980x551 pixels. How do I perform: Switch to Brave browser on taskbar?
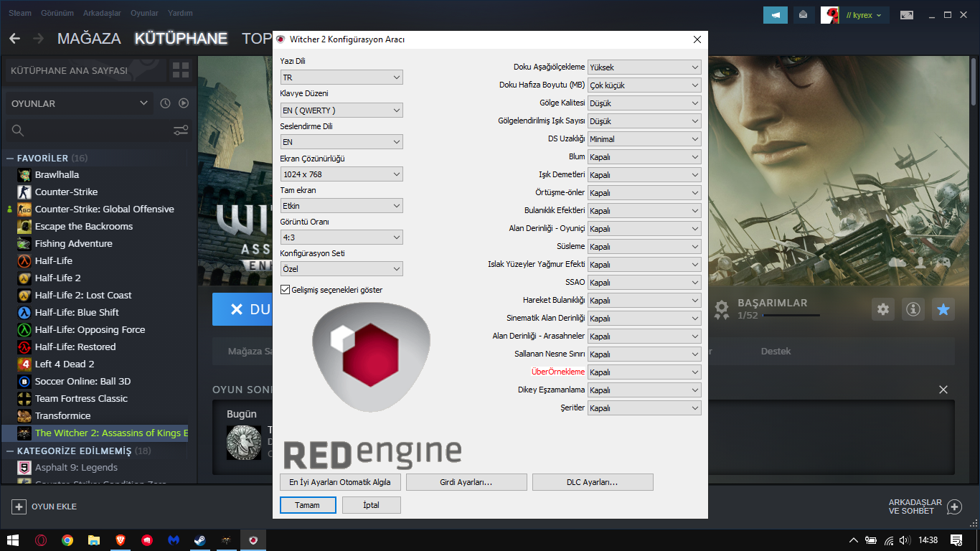point(121,540)
